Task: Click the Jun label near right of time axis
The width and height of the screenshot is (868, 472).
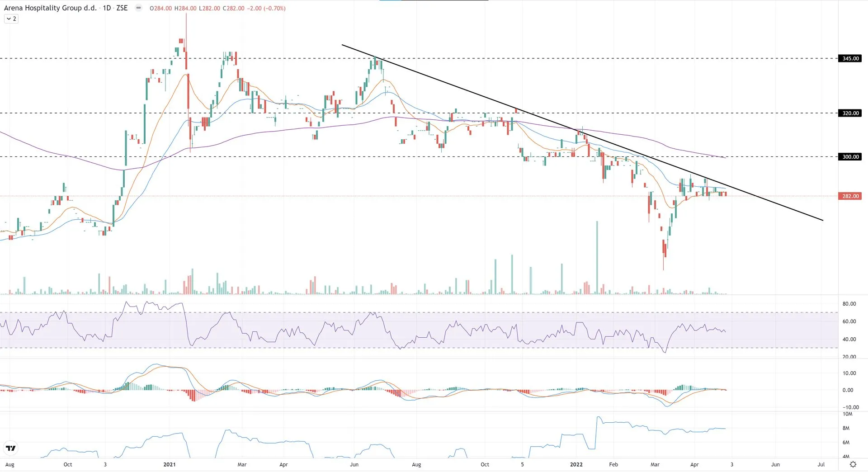Action: click(x=775, y=464)
